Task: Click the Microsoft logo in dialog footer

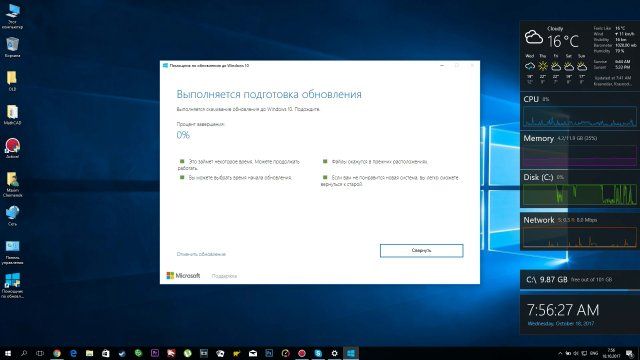Action: click(x=183, y=276)
